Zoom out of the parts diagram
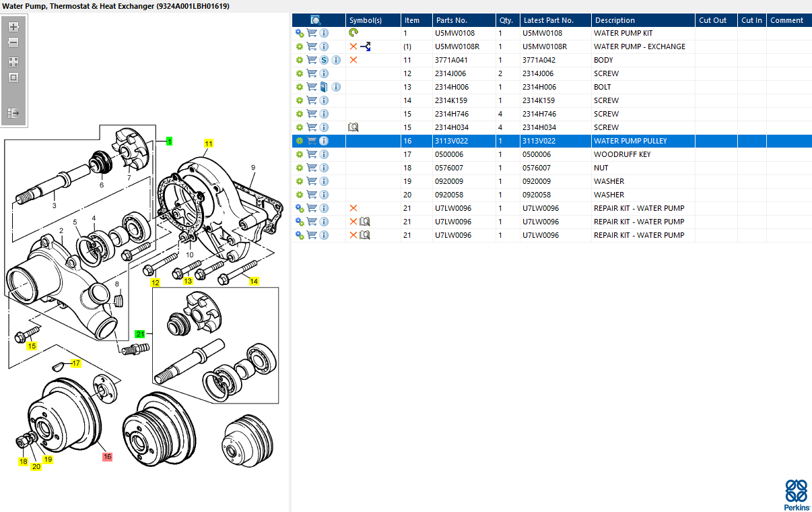Image resolution: width=812 pixels, height=512 pixels. [13, 42]
